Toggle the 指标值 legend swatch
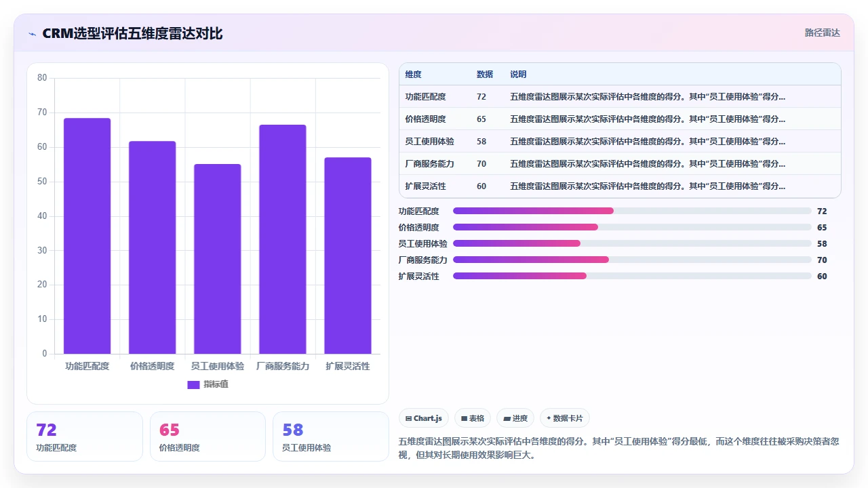Viewport: 868px width, 488px height. click(x=193, y=384)
